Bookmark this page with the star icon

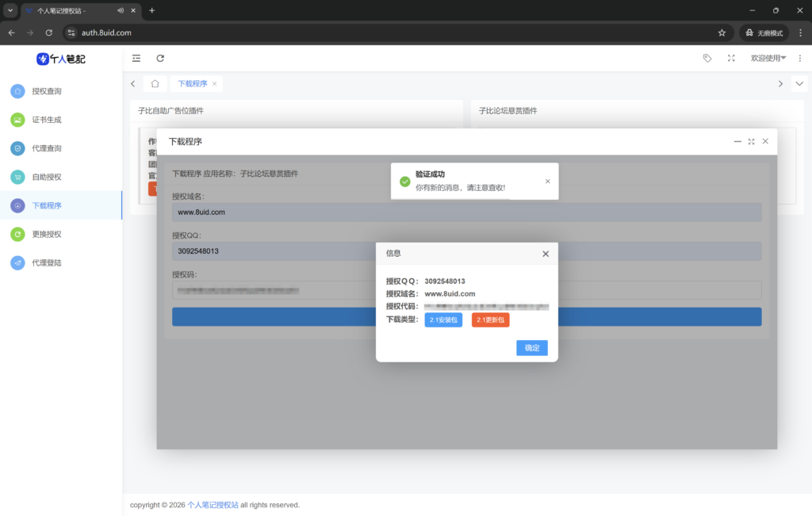click(722, 32)
